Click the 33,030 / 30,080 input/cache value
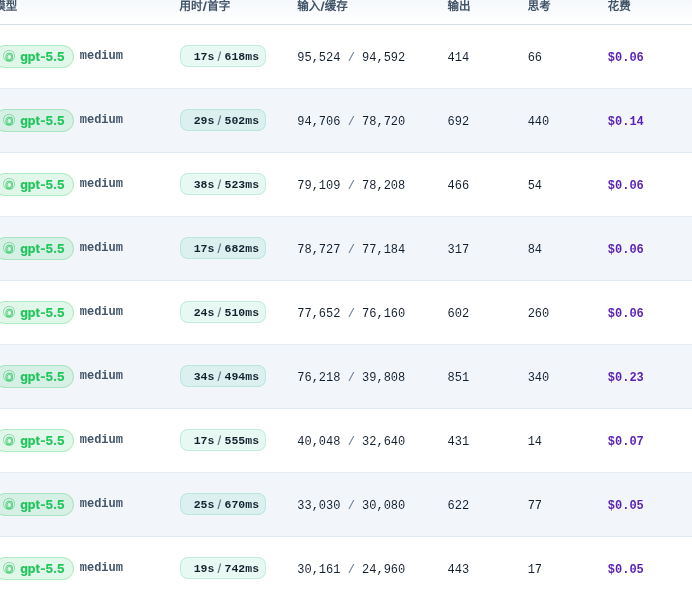 tap(351, 505)
